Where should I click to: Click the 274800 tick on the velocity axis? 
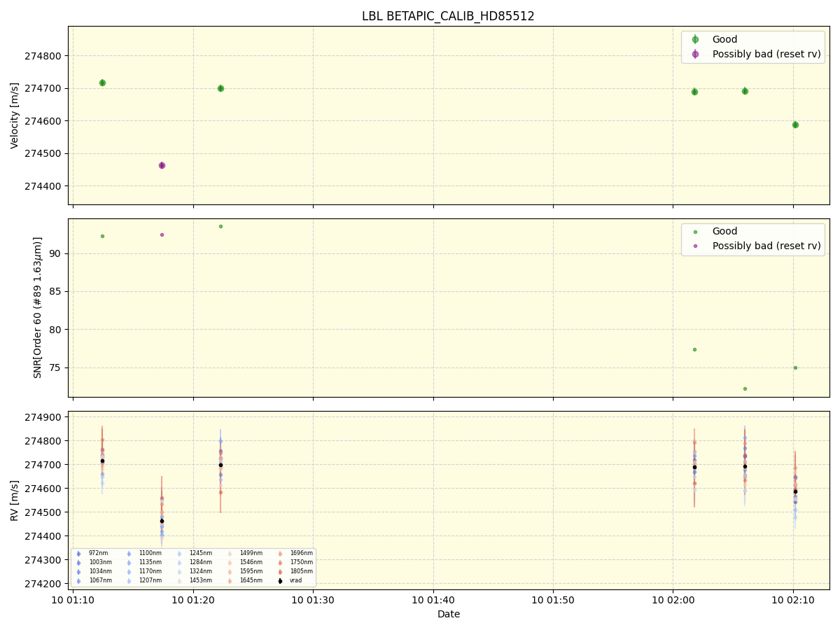tap(43, 56)
